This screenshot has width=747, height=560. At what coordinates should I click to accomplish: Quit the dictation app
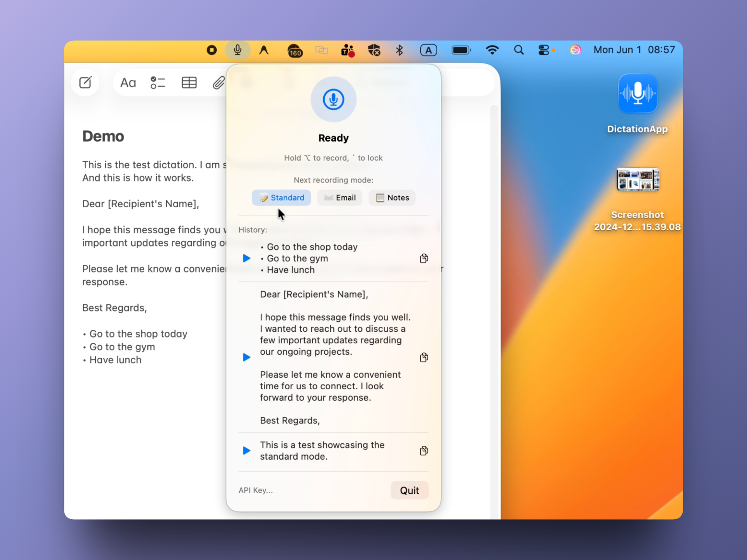pos(409,490)
